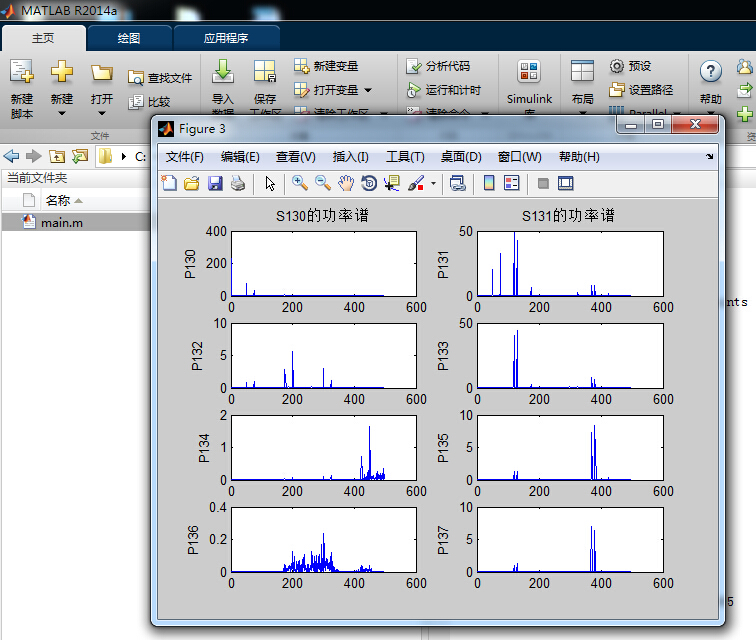756x640 pixels.
Task: Open the Desktop (桌面) menu in Figure 3
Action: [x=461, y=157]
